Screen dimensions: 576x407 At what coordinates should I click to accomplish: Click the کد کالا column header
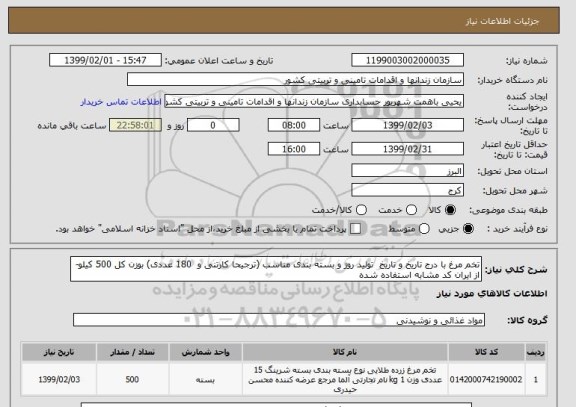(486, 352)
